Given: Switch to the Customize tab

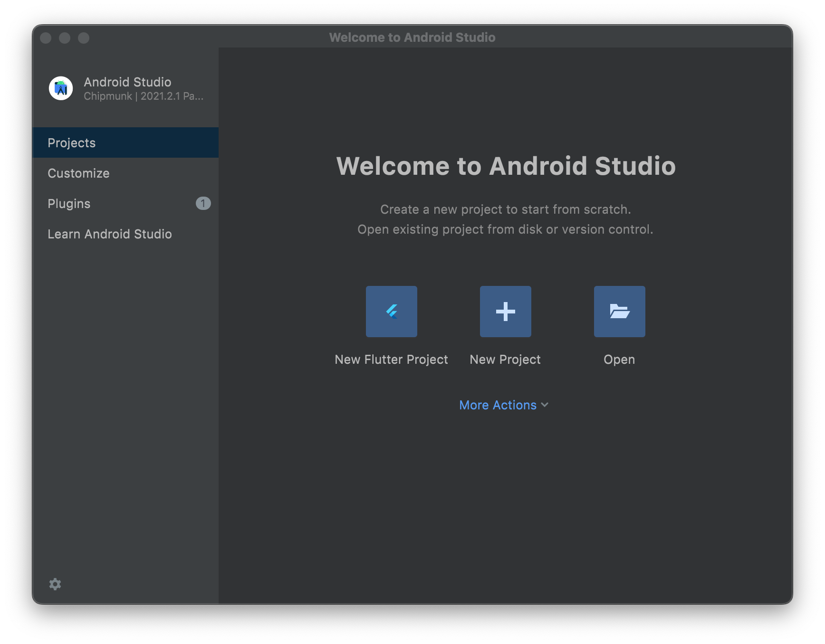Looking at the screenshot, I should click(125, 173).
